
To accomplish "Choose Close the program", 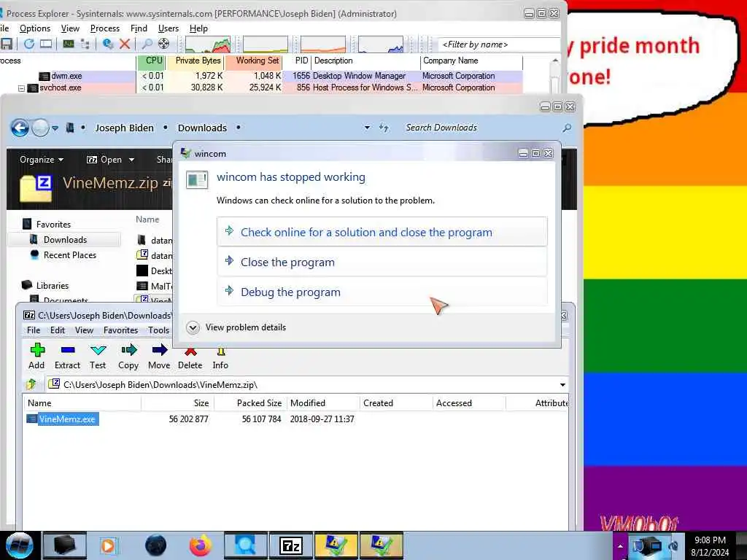I will pos(382,262).
